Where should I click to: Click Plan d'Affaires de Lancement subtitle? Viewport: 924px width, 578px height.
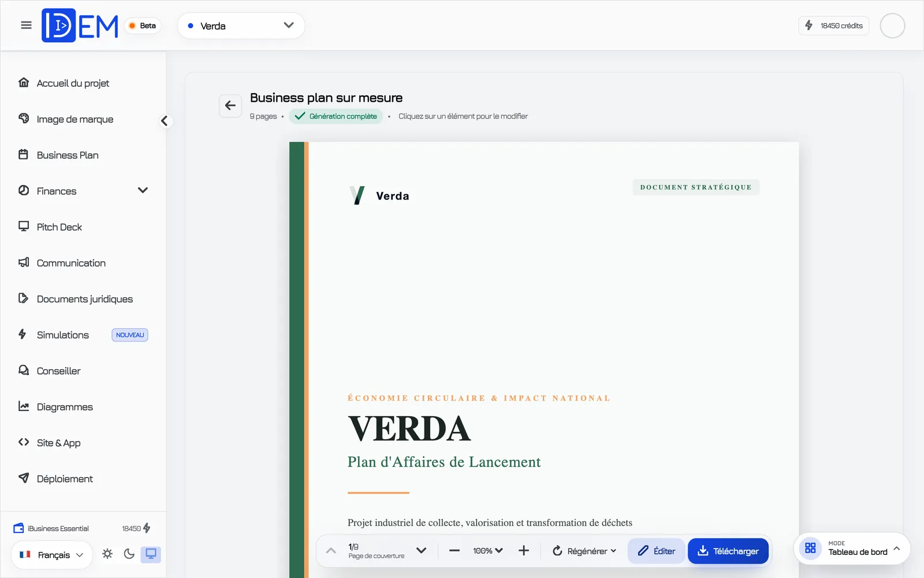444,462
